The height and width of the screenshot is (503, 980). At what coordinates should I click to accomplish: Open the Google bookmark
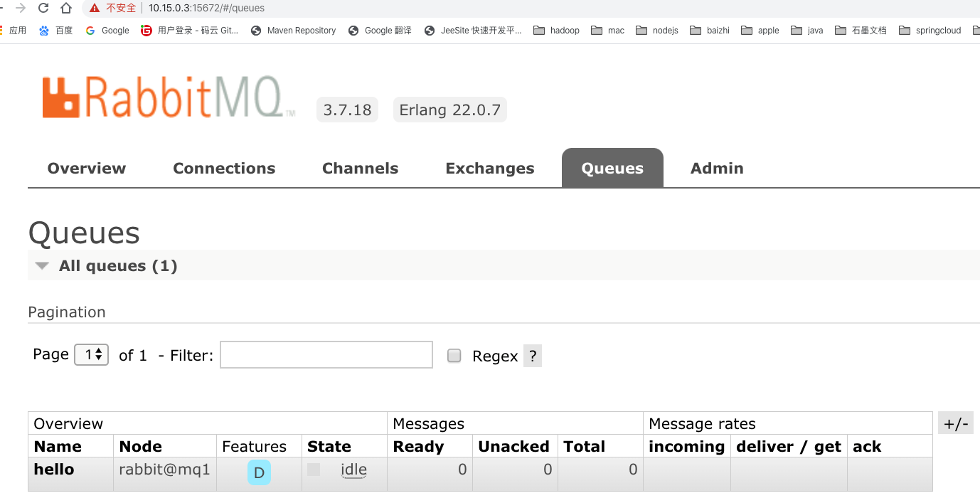(107, 31)
